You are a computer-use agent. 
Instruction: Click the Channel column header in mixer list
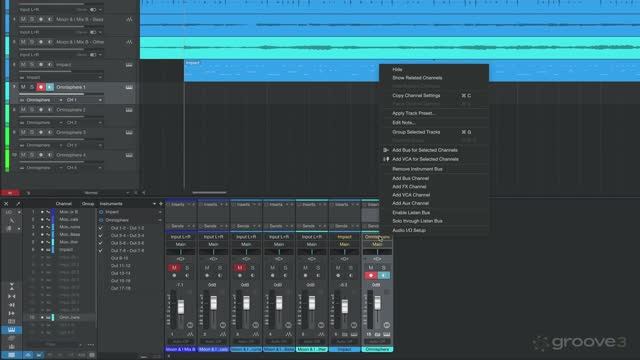tap(64, 204)
